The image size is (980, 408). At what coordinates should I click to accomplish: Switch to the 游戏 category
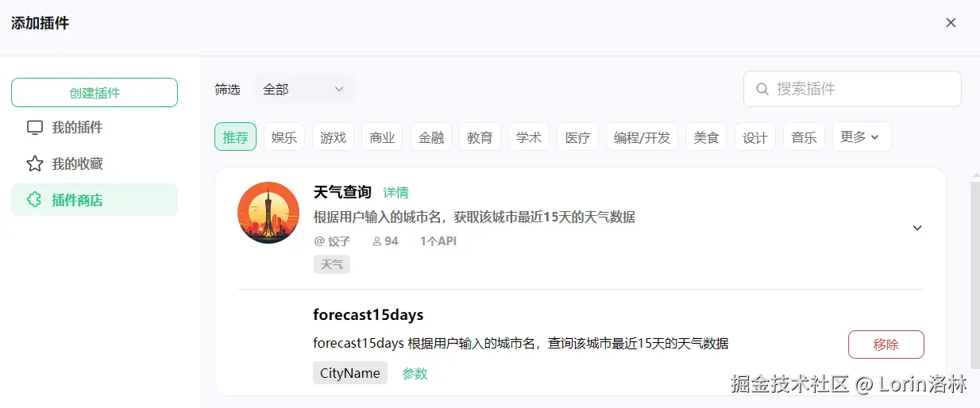[x=333, y=137]
